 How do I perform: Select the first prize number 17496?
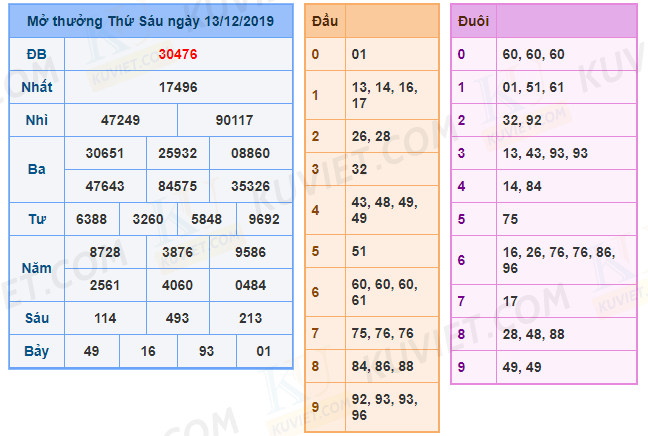[178, 87]
